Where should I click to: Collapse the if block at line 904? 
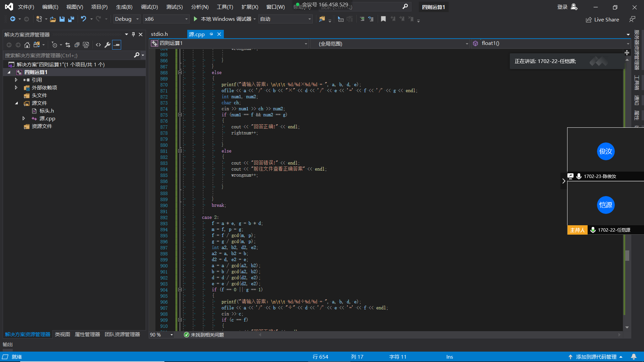click(180, 290)
